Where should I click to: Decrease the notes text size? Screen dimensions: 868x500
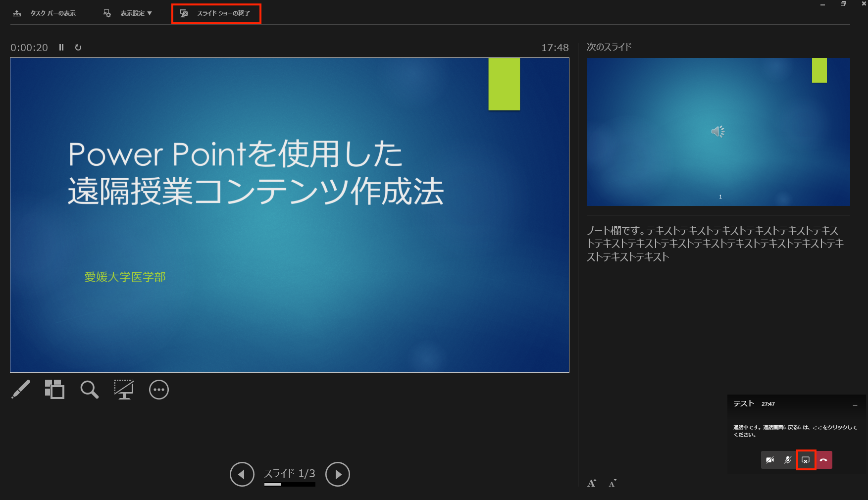613,483
